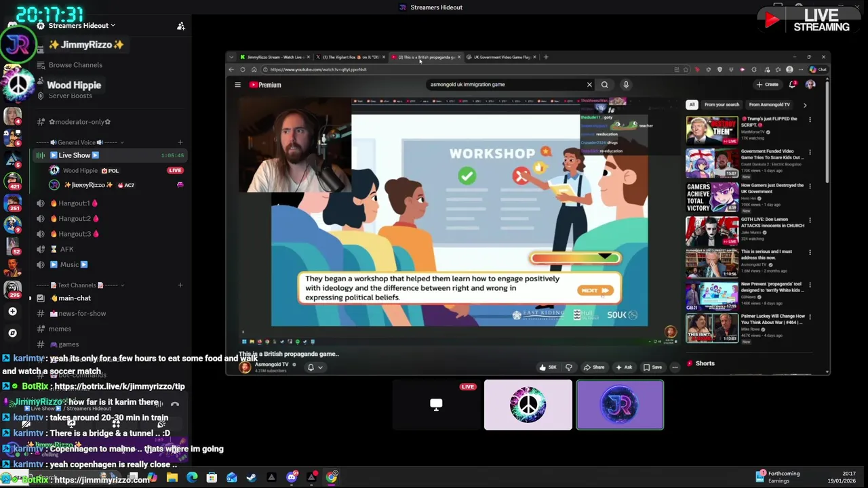Screen dimensions: 868x488
Task: Select the 'All' suggestions filter chip
Action: point(692,104)
